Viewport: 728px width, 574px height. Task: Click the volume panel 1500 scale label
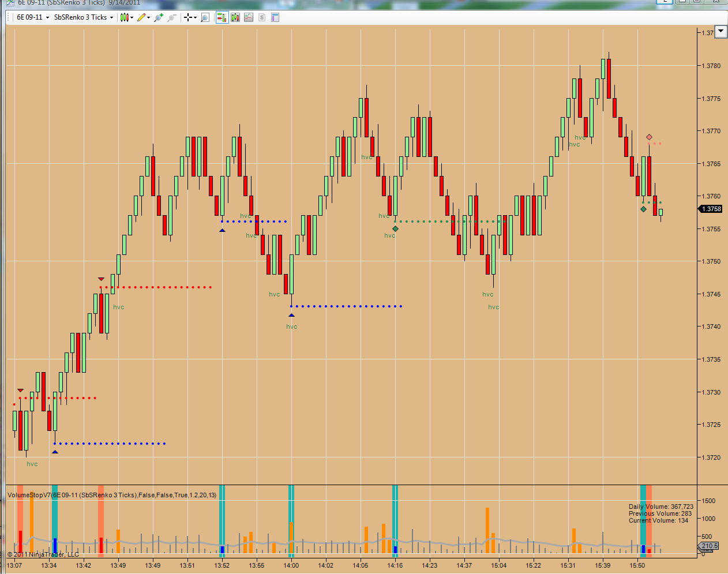[709, 501]
